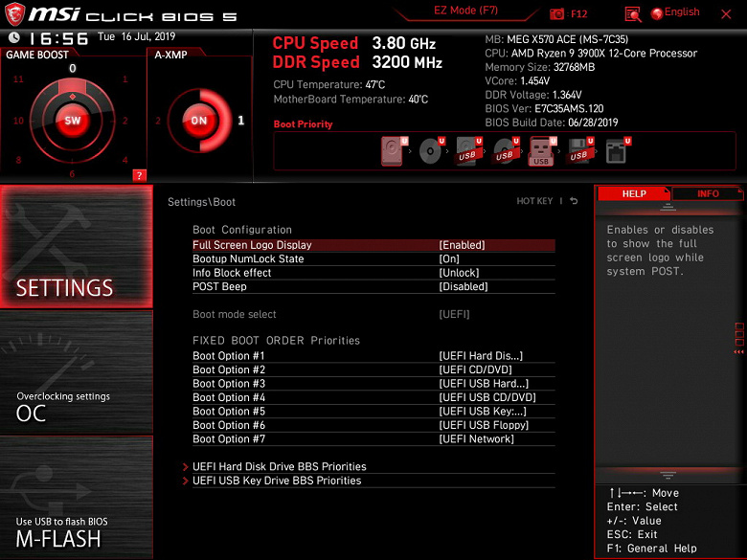Click the GAME BOOST tab label
747x560 pixels.
click(x=37, y=55)
